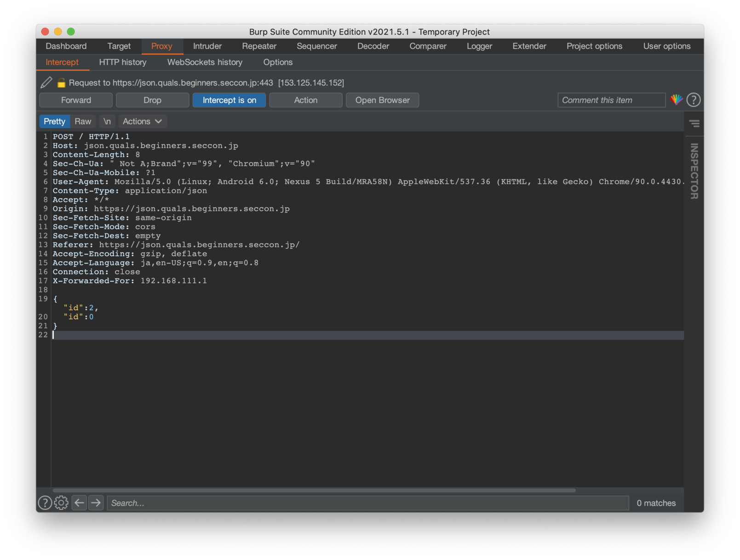740x560 pixels.
Task: Click the Content-Length: 8 line
Action: click(96, 154)
